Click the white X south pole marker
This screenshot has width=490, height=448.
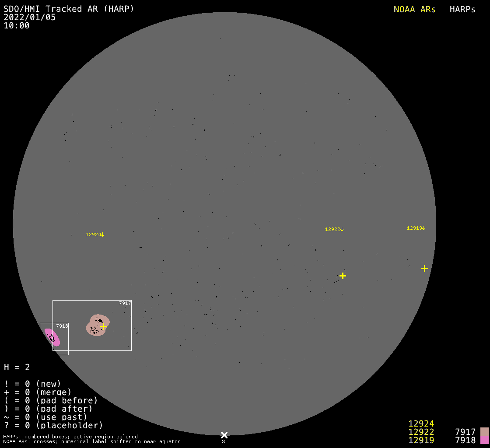(x=224, y=434)
